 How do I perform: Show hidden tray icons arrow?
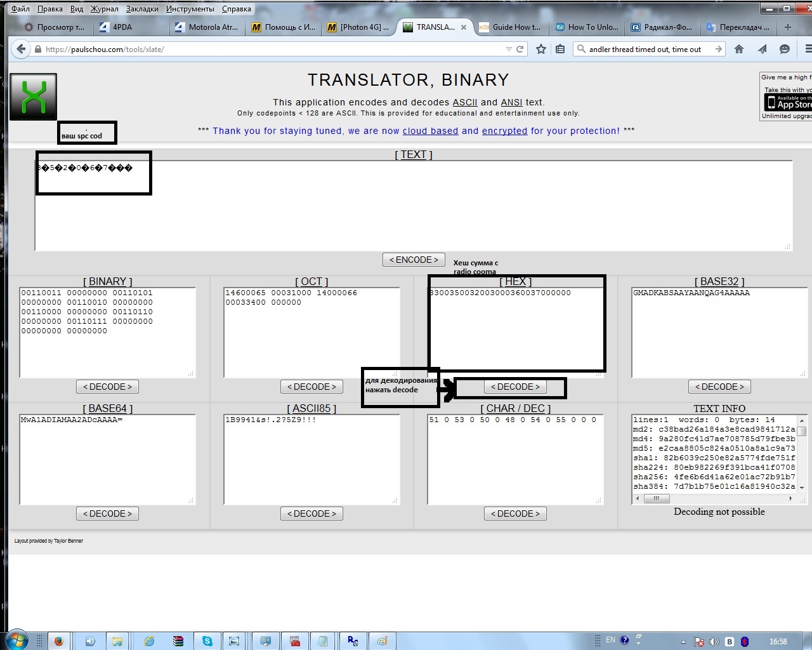click(683, 641)
